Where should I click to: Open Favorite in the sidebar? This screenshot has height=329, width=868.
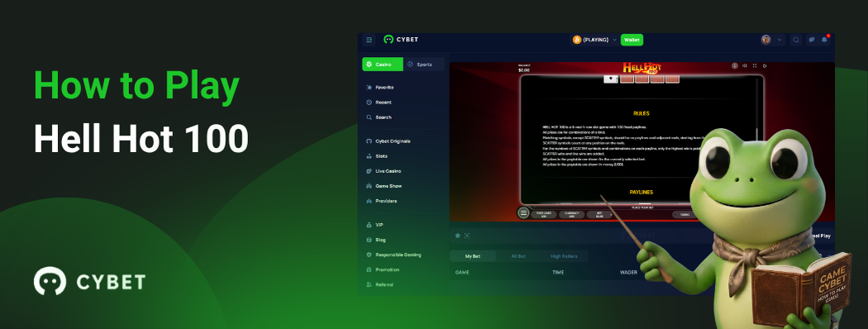[379, 88]
